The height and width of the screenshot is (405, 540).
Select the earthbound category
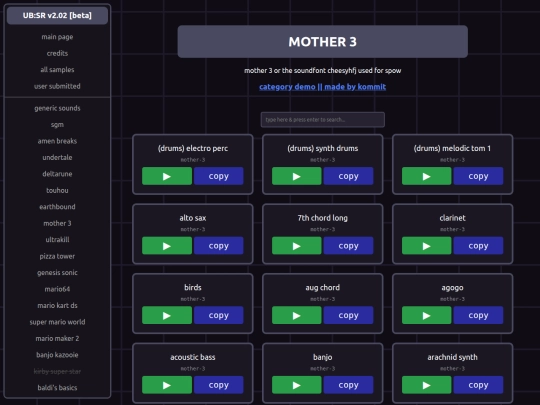[57, 207]
